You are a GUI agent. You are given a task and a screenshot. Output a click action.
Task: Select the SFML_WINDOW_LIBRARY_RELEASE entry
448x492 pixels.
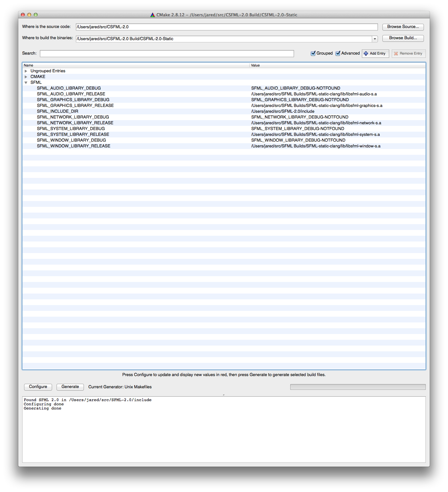coord(74,146)
